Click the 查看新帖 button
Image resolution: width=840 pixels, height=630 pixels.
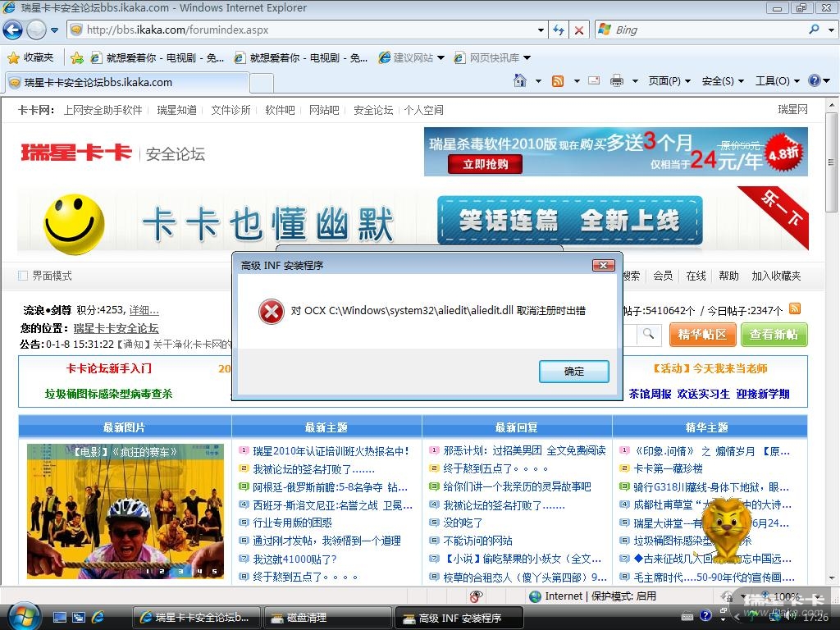pos(774,335)
